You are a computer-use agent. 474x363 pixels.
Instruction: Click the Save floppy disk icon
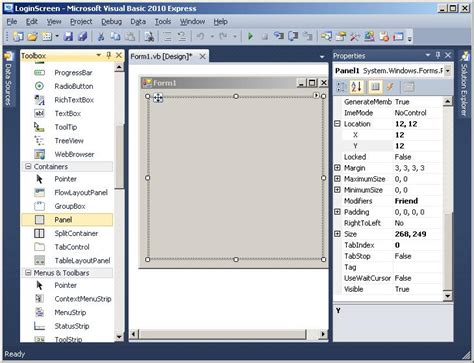tap(68, 36)
